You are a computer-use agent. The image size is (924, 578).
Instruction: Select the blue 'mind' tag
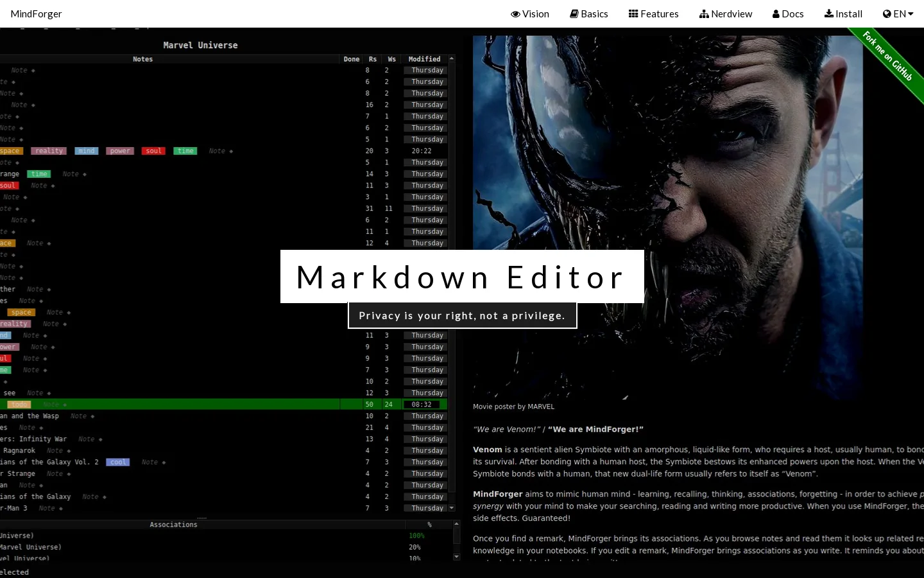[86, 151]
